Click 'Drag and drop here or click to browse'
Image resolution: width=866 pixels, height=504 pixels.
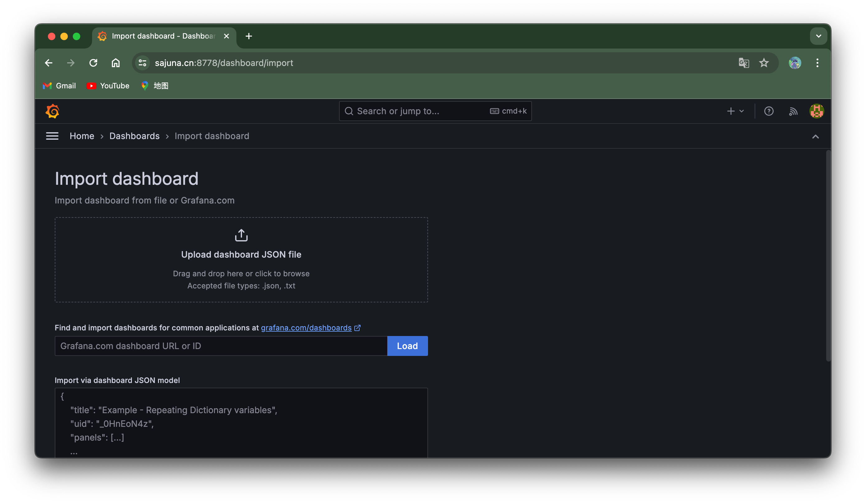pyautogui.click(x=241, y=274)
